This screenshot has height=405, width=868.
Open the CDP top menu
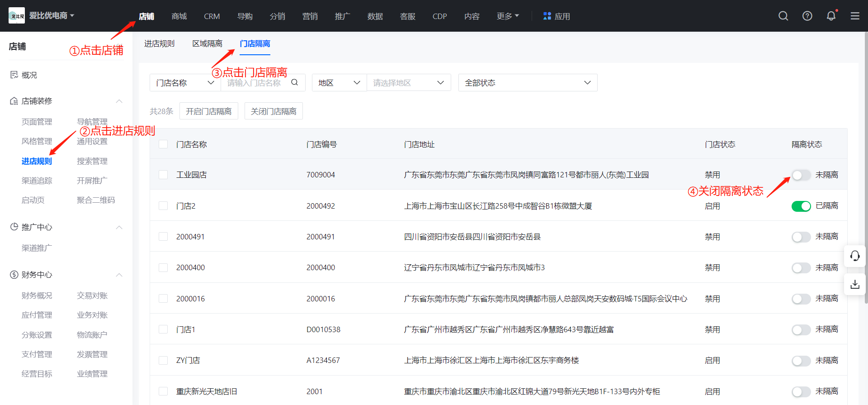pos(439,16)
